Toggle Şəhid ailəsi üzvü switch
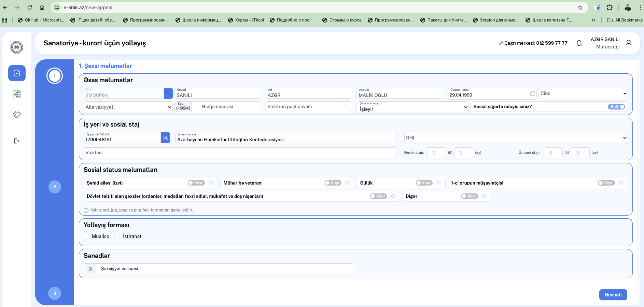Viewport: 644px width, 307px height. pos(196,183)
